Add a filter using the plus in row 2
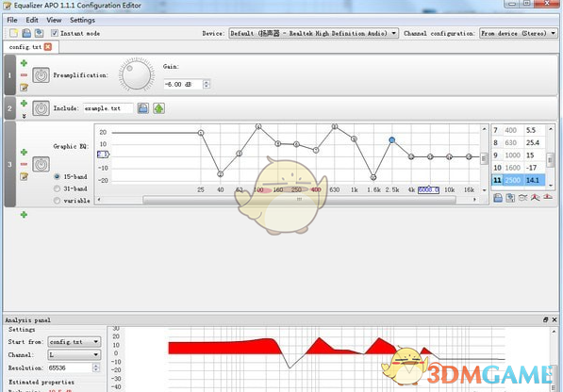This screenshot has height=392, width=563. 24,104
